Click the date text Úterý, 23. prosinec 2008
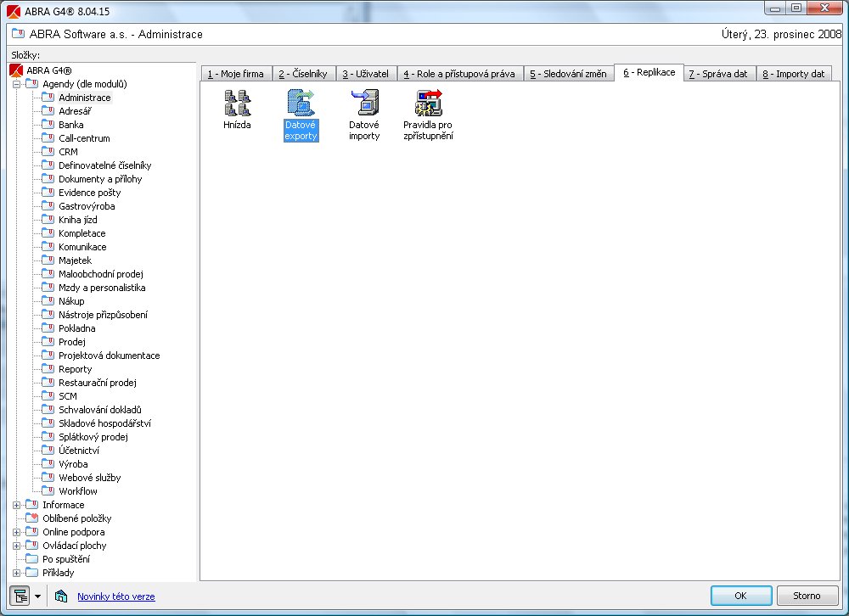This screenshot has width=849, height=616. click(x=781, y=34)
